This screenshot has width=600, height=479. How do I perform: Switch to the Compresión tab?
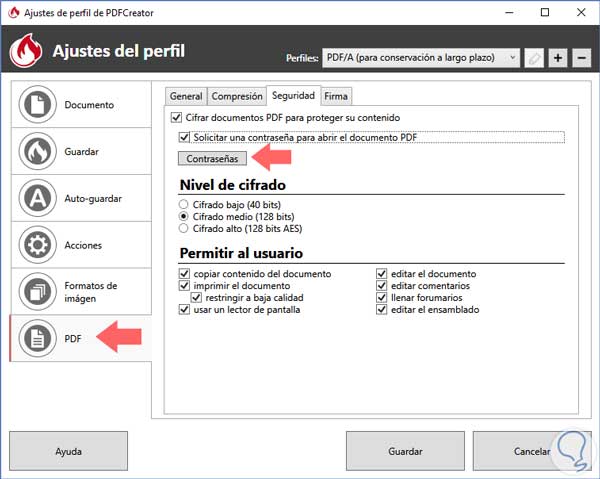coord(236,96)
